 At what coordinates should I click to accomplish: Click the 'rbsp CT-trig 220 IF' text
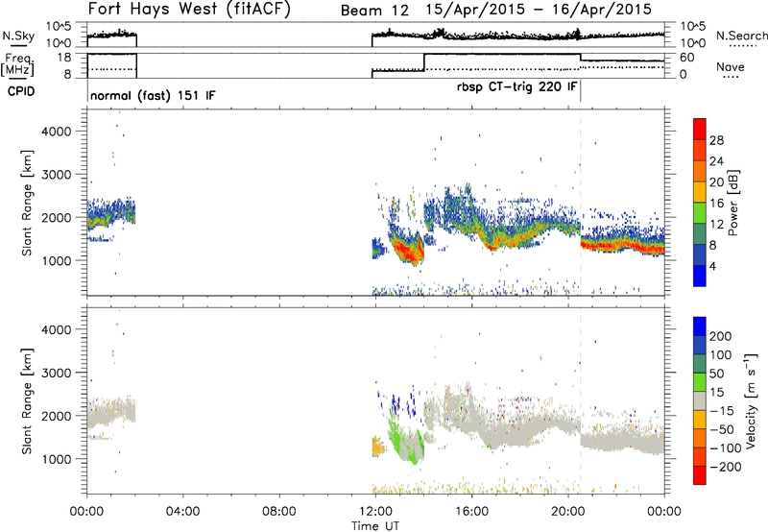[x=516, y=87]
